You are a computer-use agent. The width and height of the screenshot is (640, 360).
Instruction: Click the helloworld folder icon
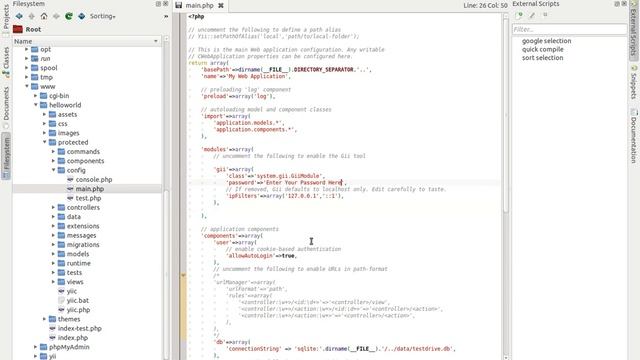click(44, 105)
